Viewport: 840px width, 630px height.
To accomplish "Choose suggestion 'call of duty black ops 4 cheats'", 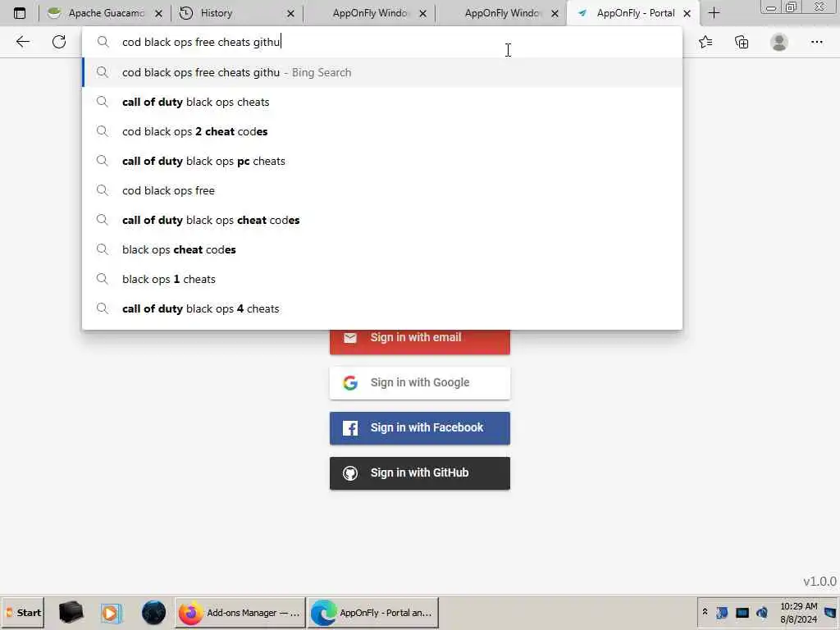I will coord(382,308).
